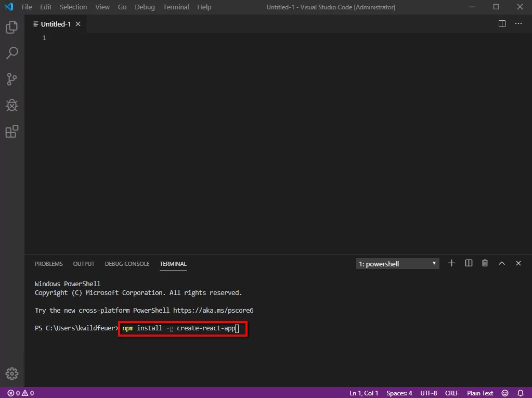Create a new terminal with plus icon
Screen dimensions: 532x398
click(451, 263)
